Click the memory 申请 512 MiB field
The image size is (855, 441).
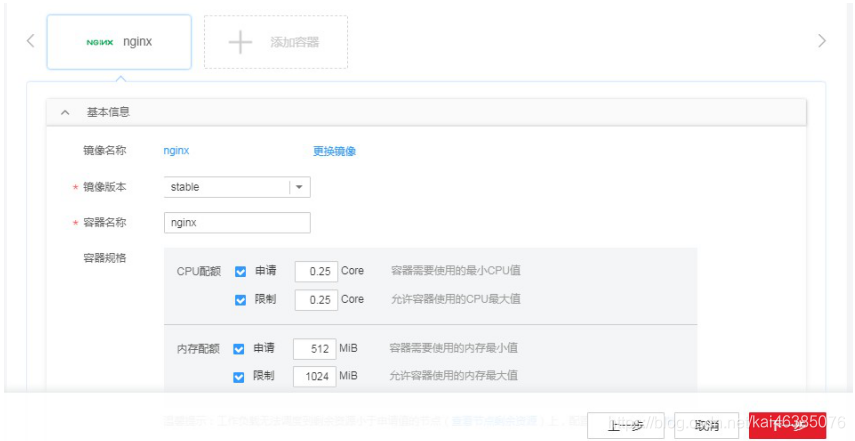315,349
